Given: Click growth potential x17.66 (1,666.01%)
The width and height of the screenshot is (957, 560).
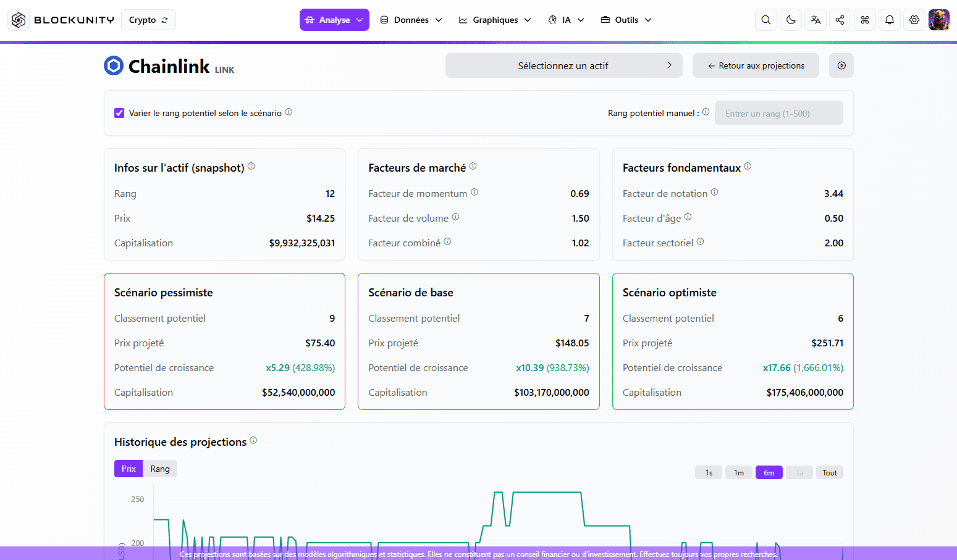Looking at the screenshot, I should pyautogui.click(x=803, y=367).
